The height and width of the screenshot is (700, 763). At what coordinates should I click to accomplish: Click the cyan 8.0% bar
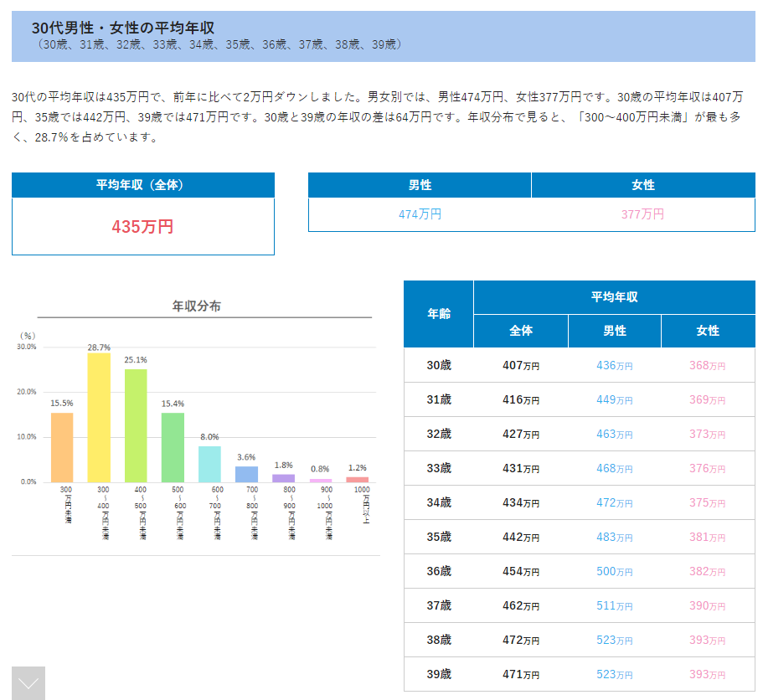point(209,464)
